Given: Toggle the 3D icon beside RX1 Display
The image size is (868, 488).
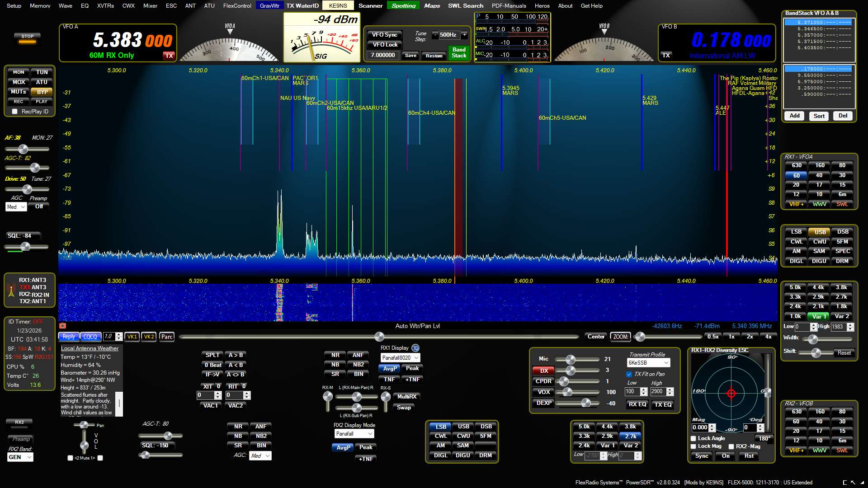Looking at the screenshot, I should pos(415,348).
